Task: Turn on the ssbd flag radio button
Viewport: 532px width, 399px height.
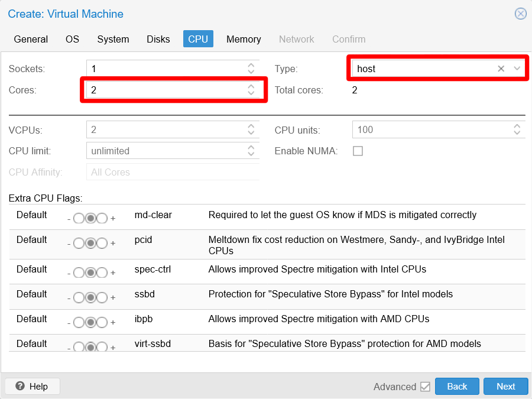Action: (102, 297)
